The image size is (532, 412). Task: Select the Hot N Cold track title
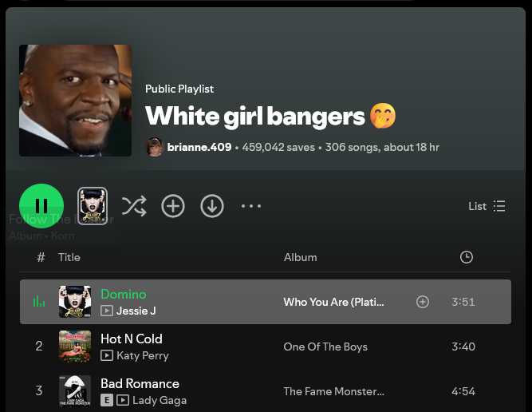132,339
